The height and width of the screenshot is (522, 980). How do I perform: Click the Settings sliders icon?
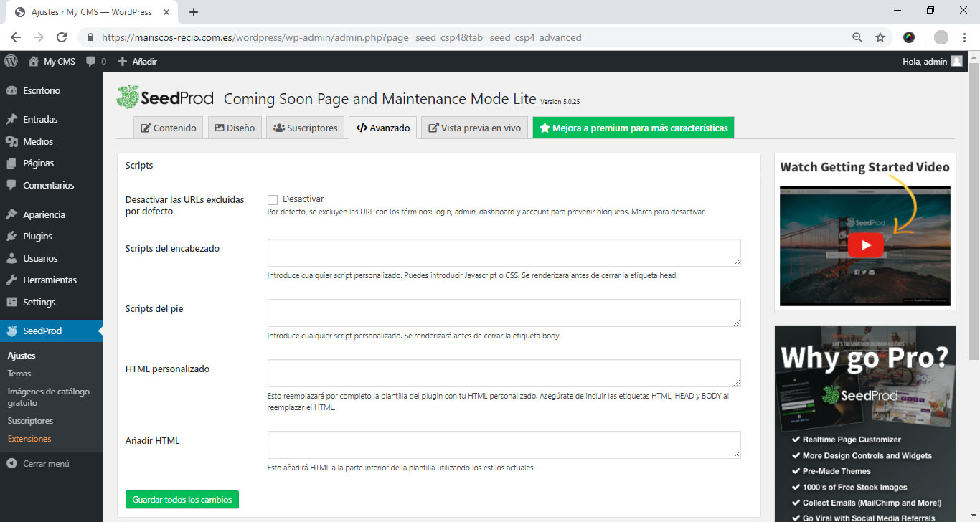(11, 302)
